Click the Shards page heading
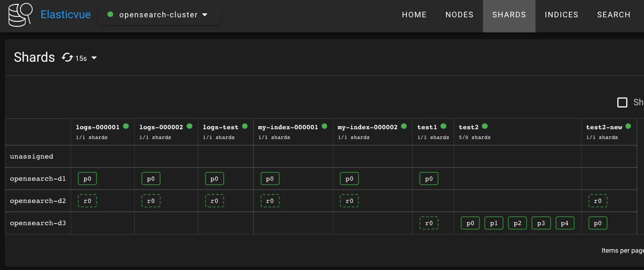Viewport: 644px width, 270px height. tap(34, 57)
